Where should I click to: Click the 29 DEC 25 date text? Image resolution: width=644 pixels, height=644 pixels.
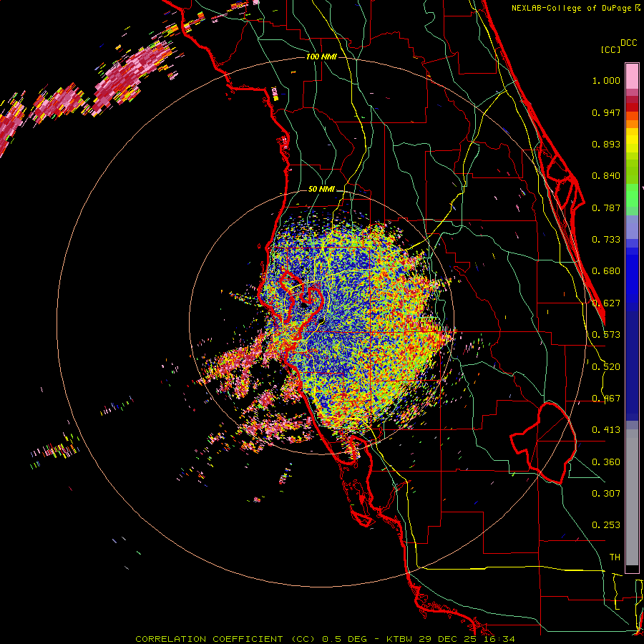(447, 639)
